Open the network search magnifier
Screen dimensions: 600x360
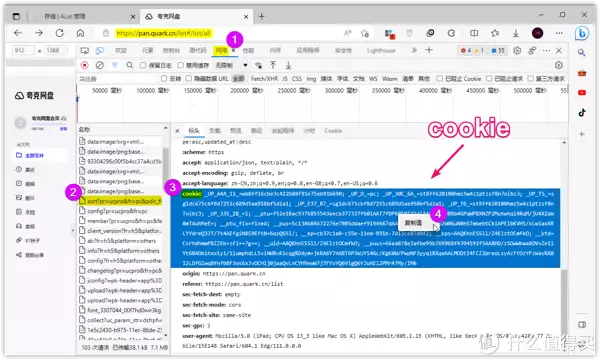click(x=130, y=65)
